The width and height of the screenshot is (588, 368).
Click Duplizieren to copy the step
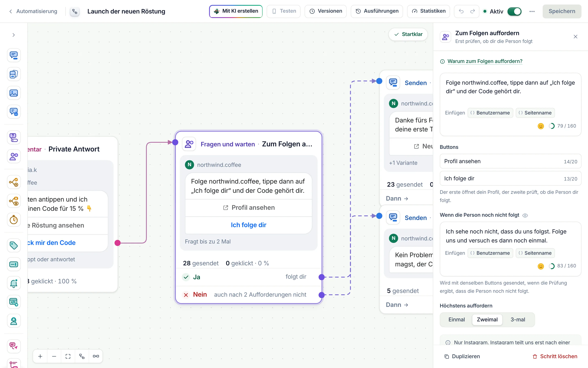click(x=462, y=356)
